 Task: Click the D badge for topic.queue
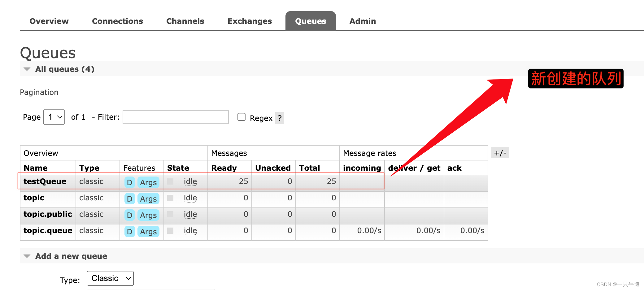click(130, 232)
